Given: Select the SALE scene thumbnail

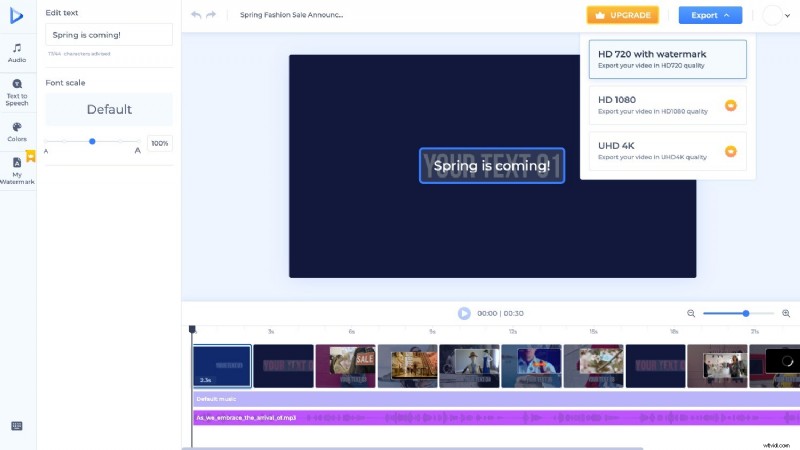Looking at the screenshot, I should tap(345, 366).
